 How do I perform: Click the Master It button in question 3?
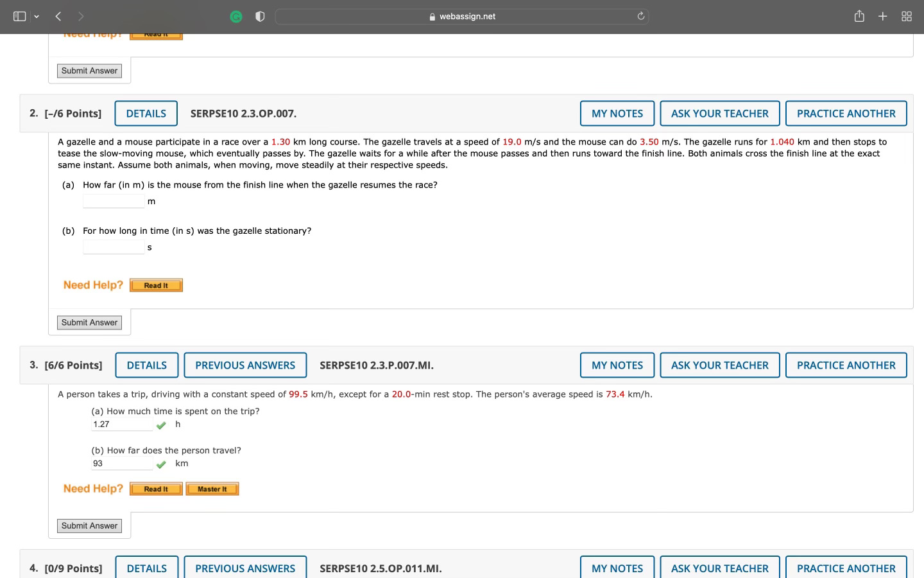coord(212,489)
